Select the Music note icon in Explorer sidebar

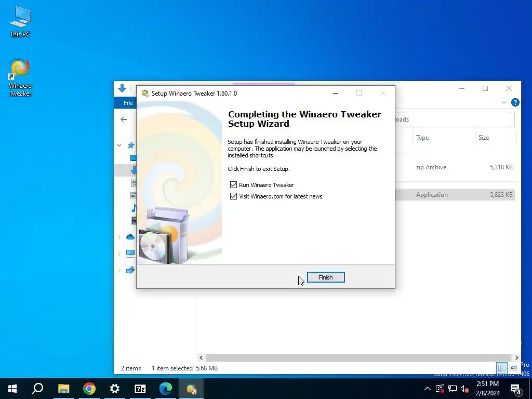(134, 208)
